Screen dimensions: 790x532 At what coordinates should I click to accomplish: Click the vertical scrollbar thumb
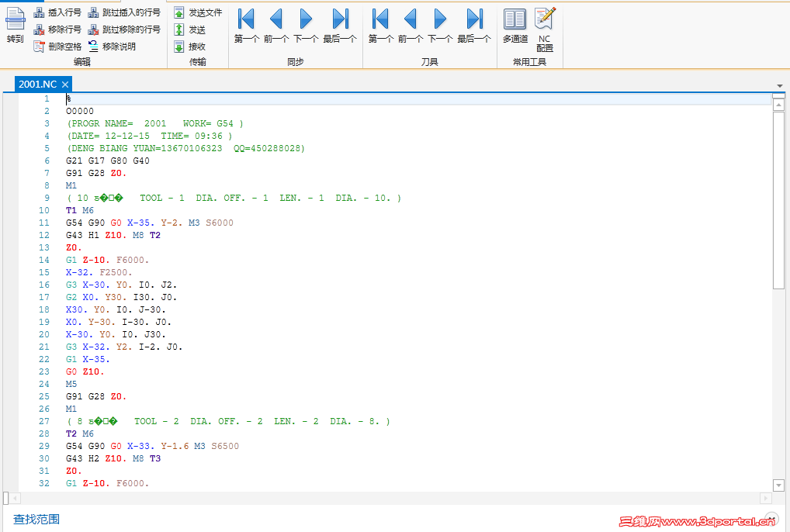click(x=778, y=200)
